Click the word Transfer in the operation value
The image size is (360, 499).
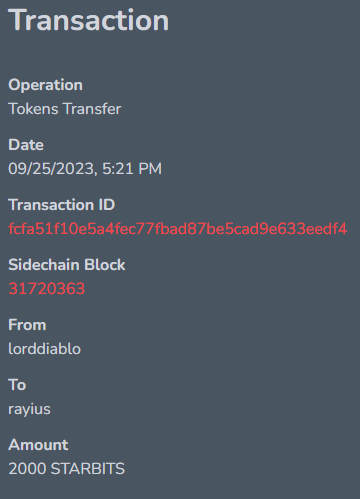click(92, 109)
